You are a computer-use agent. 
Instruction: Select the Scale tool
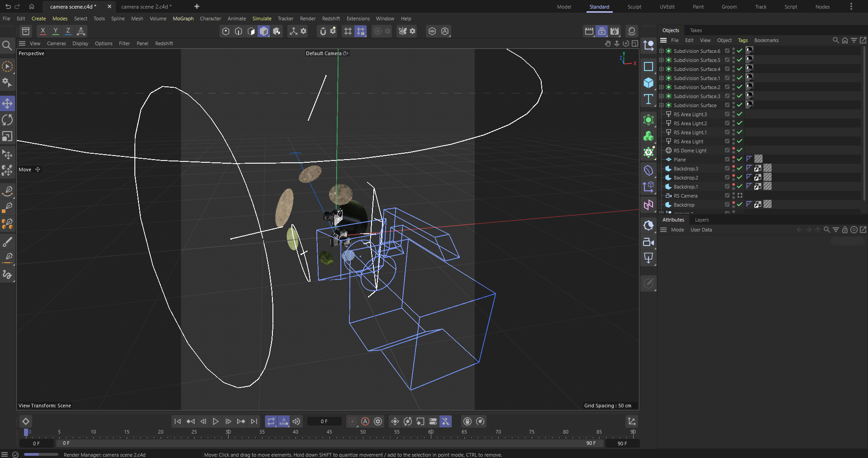click(x=7, y=136)
